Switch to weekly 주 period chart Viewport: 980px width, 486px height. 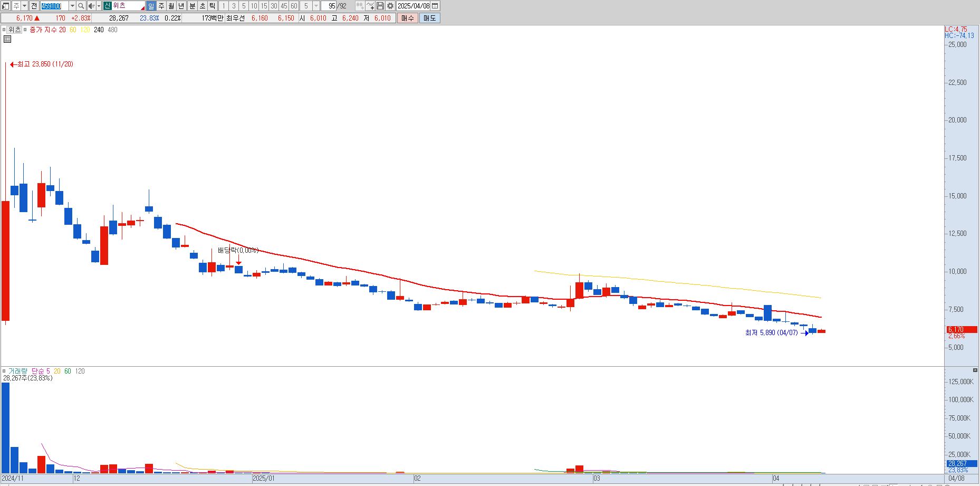click(161, 6)
